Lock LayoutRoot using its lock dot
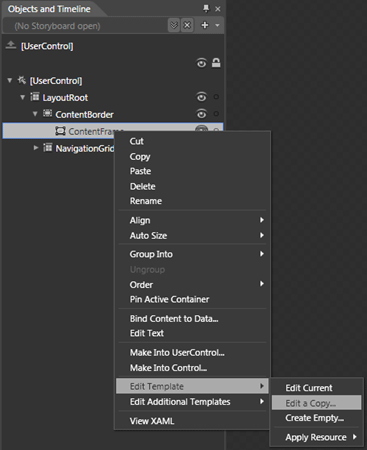 point(216,97)
